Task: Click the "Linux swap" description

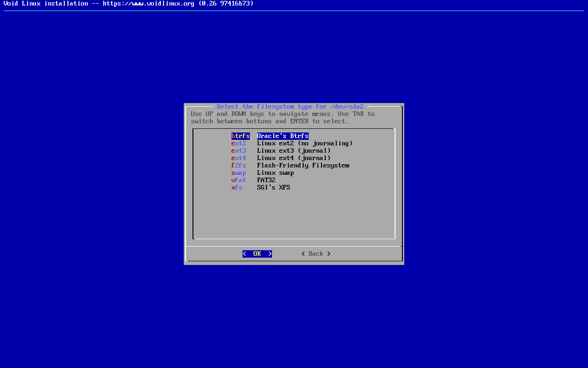Action: coord(275,173)
